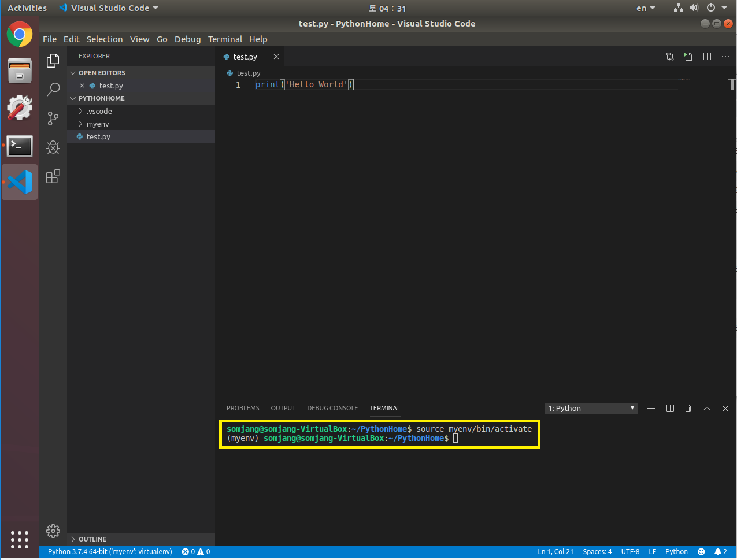Click Visual Studio Code icon in dock
The width and height of the screenshot is (737, 560).
click(x=20, y=182)
